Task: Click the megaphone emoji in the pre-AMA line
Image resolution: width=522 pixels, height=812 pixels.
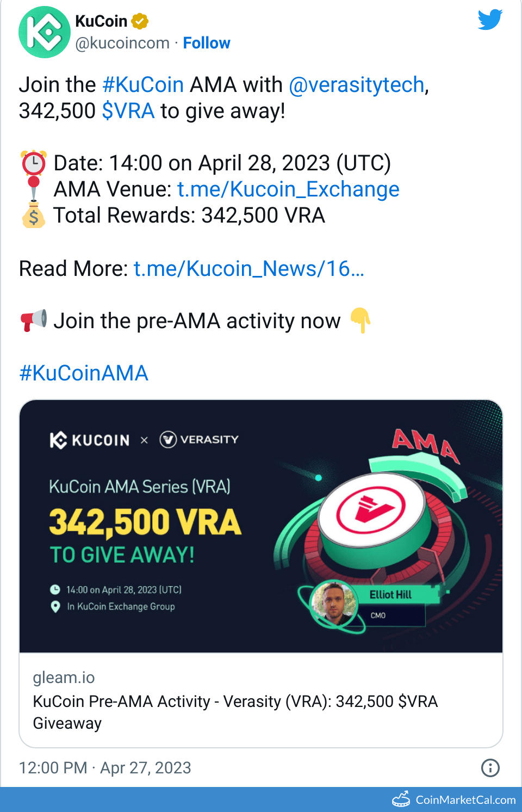Action: (x=34, y=321)
